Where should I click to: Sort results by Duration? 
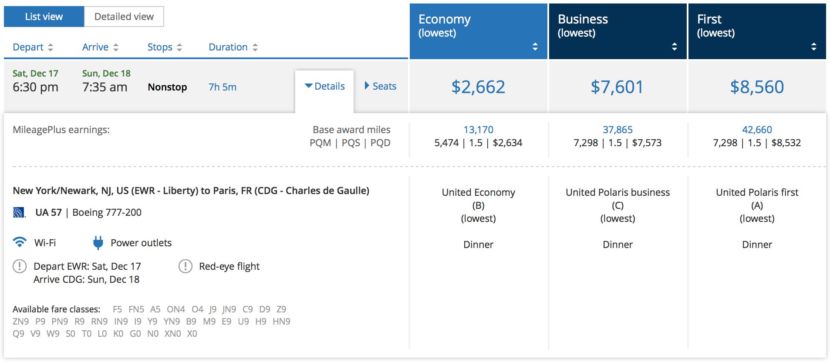click(x=233, y=47)
